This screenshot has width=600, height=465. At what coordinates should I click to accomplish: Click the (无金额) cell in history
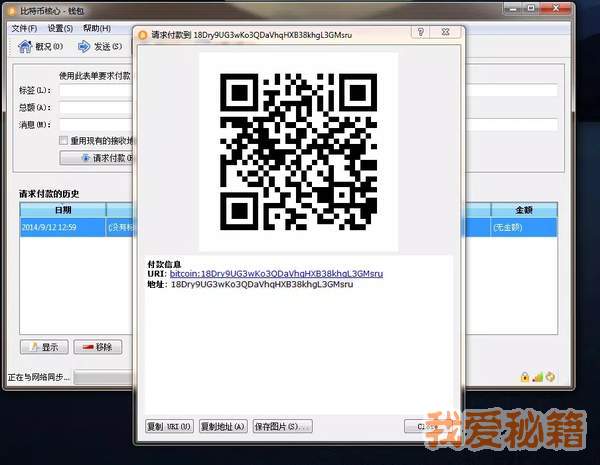[524, 227]
